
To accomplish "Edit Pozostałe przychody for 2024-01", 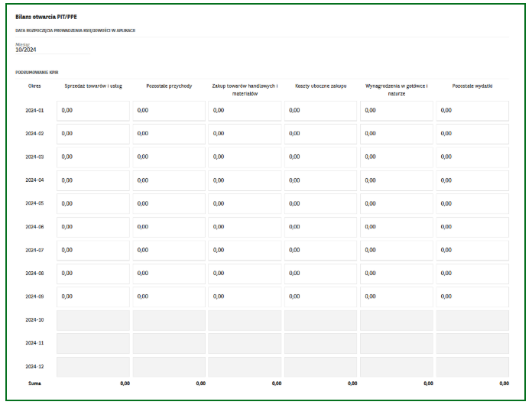I will [x=169, y=111].
